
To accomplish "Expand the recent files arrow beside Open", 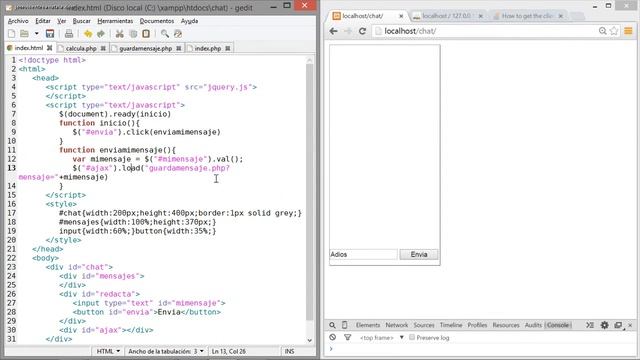I will [36, 34].
